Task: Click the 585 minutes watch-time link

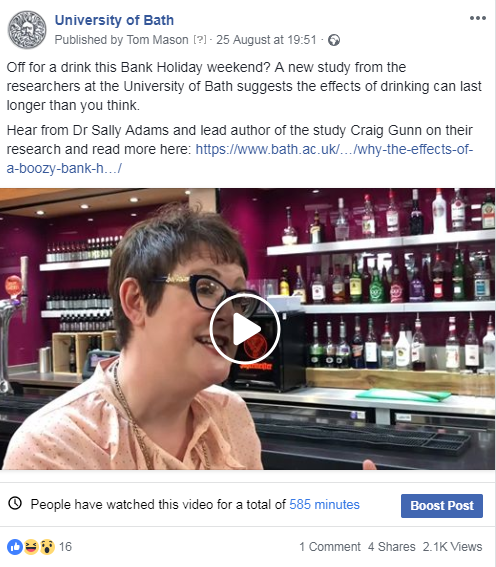Action: [324, 504]
